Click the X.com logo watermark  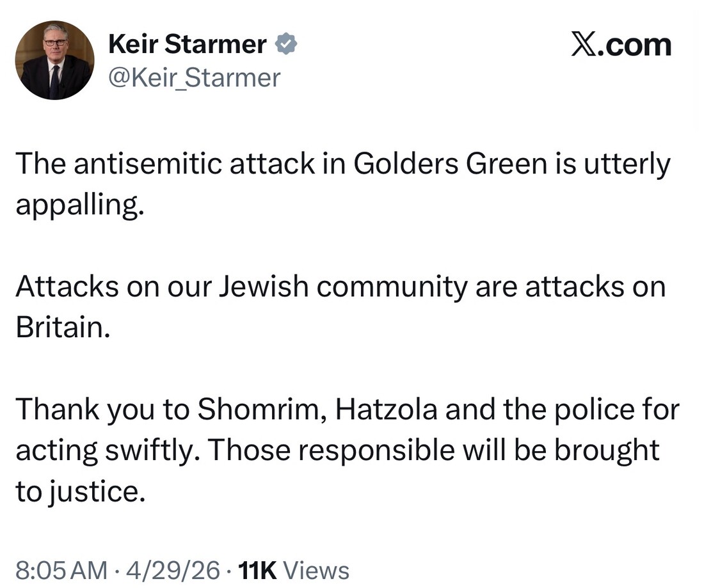click(x=621, y=45)
